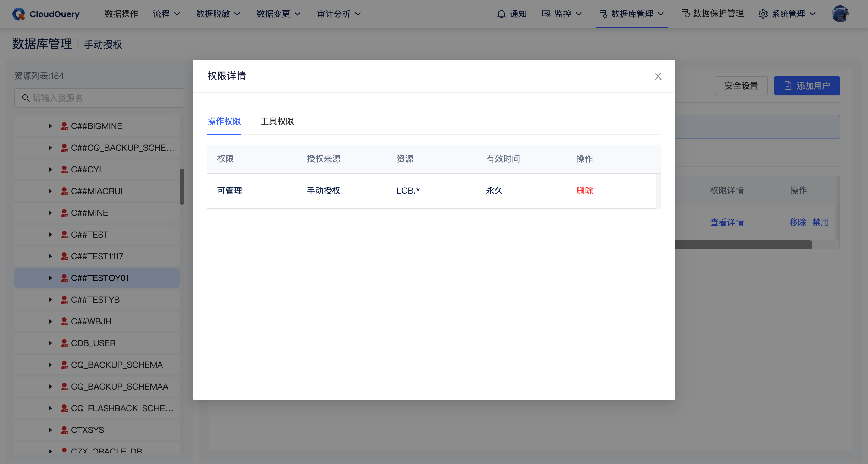Expand the CTXSYS tree node arrow
This screenshot has width=868, height=464.
(x=50, y=430)
